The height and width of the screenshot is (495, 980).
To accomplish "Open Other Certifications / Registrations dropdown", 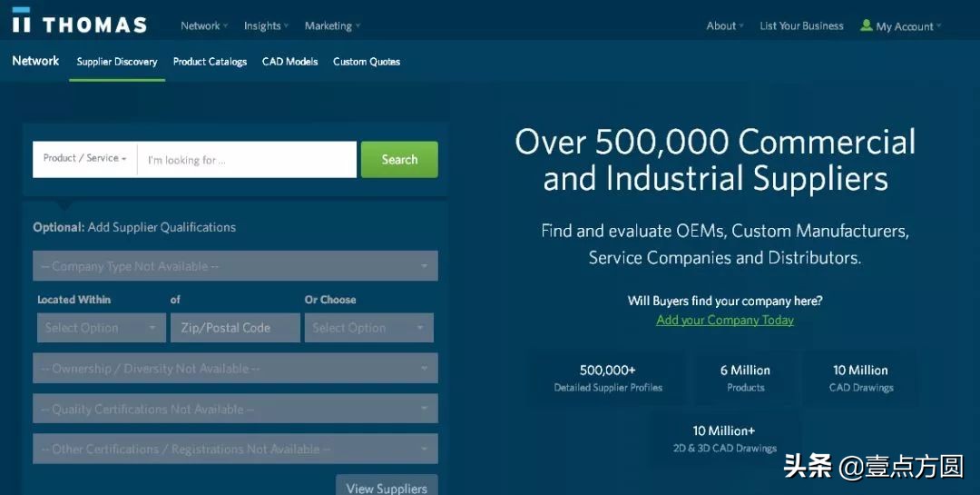I will tap(236, 449).
